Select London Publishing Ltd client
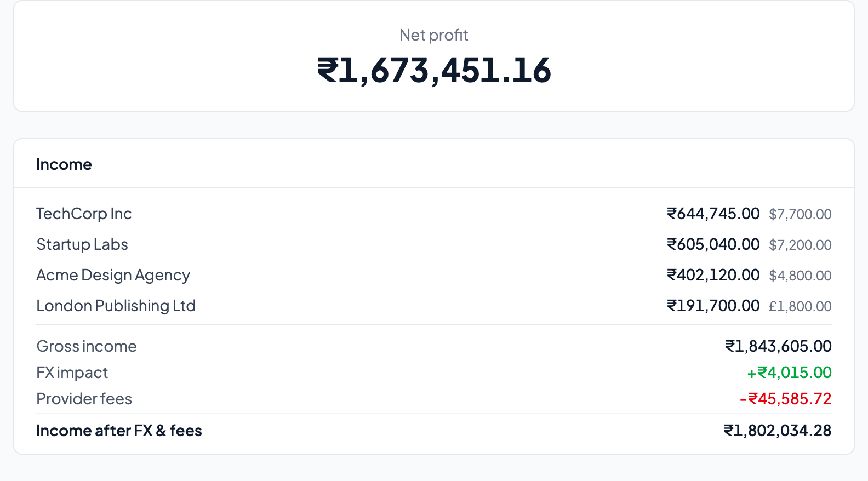Viewport: 868px width, 481px height. click(116, 306)
